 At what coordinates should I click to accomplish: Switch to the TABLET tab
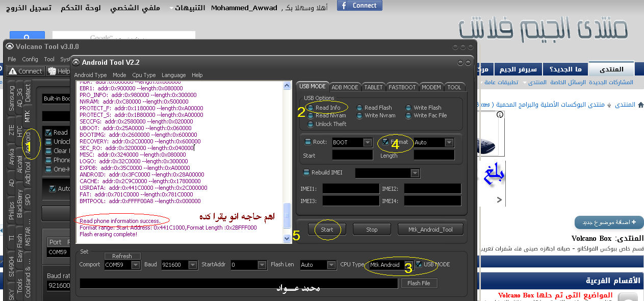(373, 87)
